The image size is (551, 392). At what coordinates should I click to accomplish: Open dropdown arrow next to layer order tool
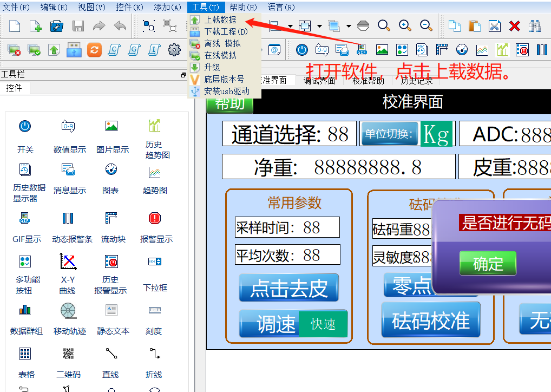[349, 25]
